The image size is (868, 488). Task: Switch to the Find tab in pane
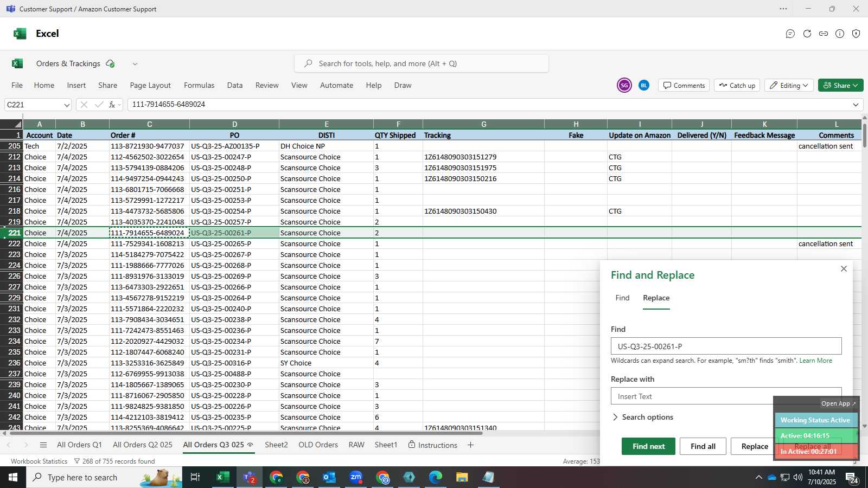[622, 298]
